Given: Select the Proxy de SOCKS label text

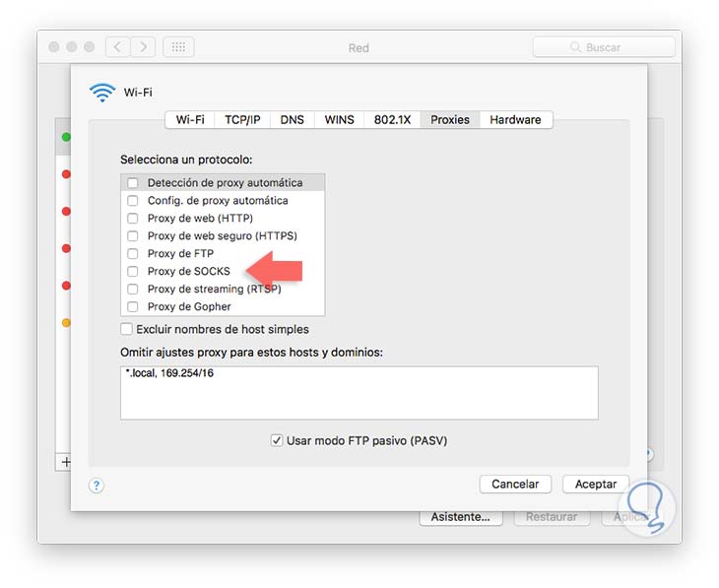Looking at the screenshot, I should (x=189, y=272).
